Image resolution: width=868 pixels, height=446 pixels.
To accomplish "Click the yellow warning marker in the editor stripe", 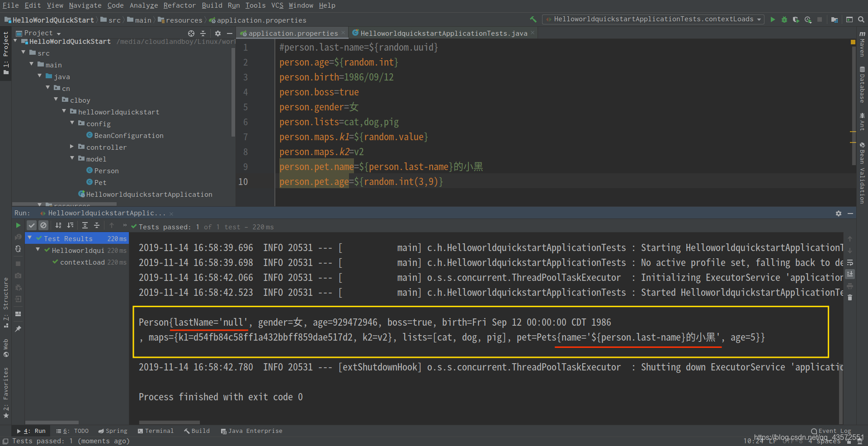I will coord(853,42).
